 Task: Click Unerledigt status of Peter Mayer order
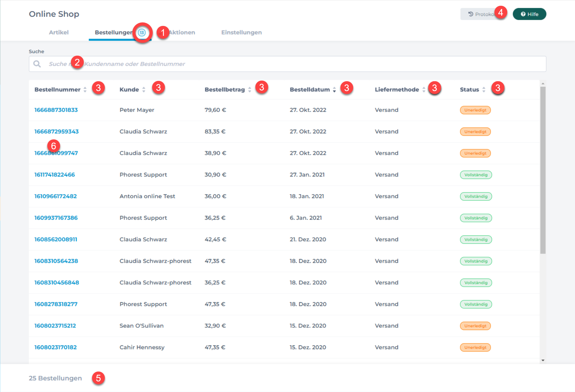tap(475, 110)
